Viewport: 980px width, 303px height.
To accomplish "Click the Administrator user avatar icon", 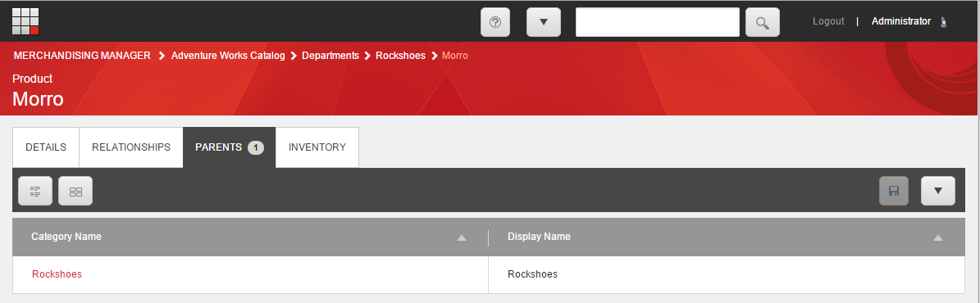I will click(943, 22).
